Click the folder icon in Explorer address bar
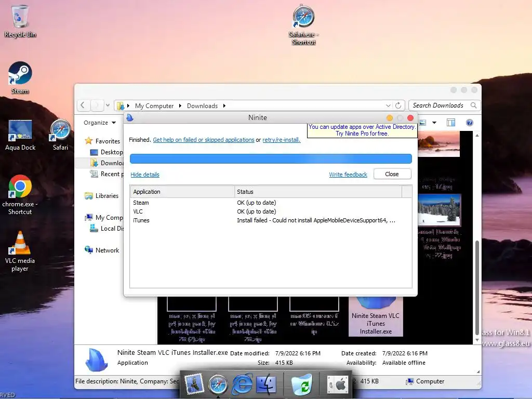532x399 pixels. (x=120, y=106)
